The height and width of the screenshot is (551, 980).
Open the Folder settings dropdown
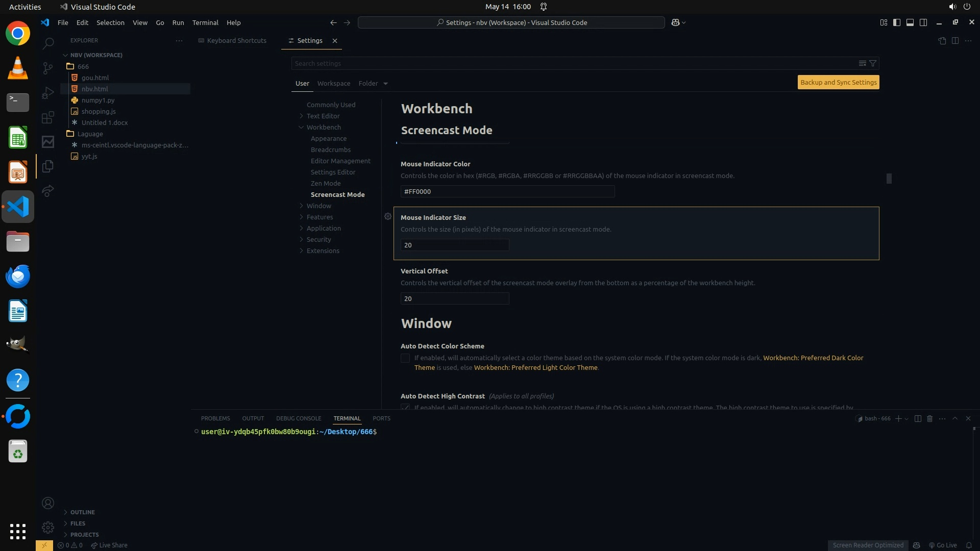(385, 84)
